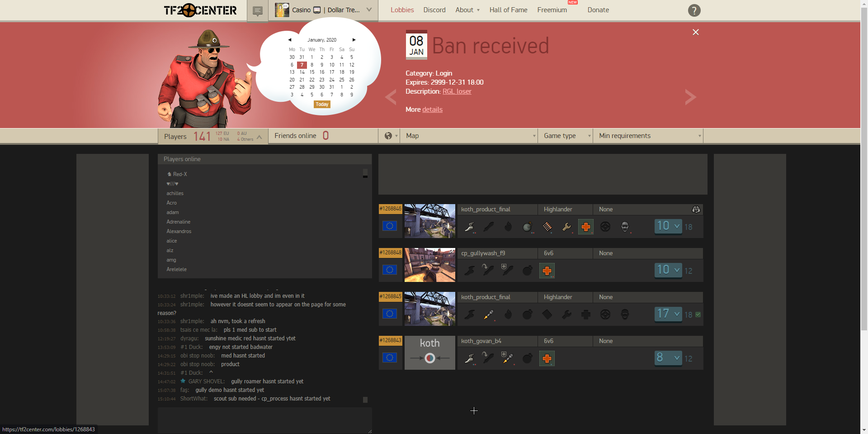This screenshot has height=434, width=868.
Task: Click the Today button in calendar
Action: (x=322, y=105)
